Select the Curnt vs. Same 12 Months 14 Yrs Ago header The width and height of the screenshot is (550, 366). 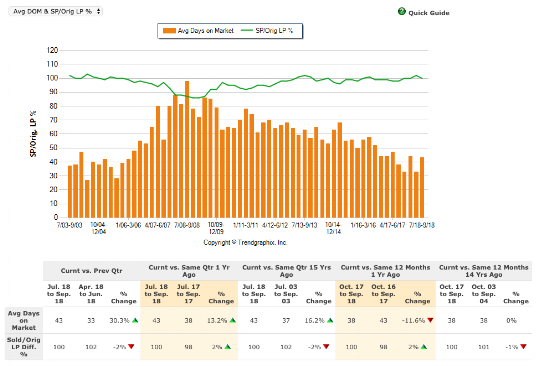click(484, 271)
